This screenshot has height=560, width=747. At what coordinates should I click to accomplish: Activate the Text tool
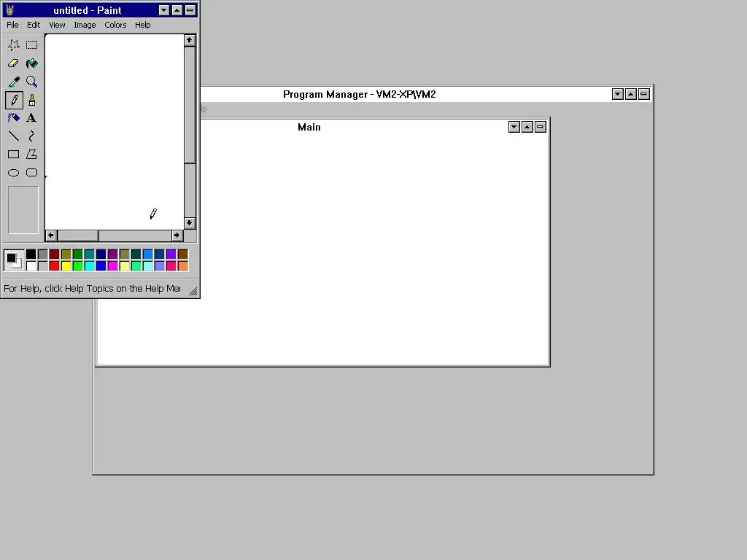click(32, 118)
